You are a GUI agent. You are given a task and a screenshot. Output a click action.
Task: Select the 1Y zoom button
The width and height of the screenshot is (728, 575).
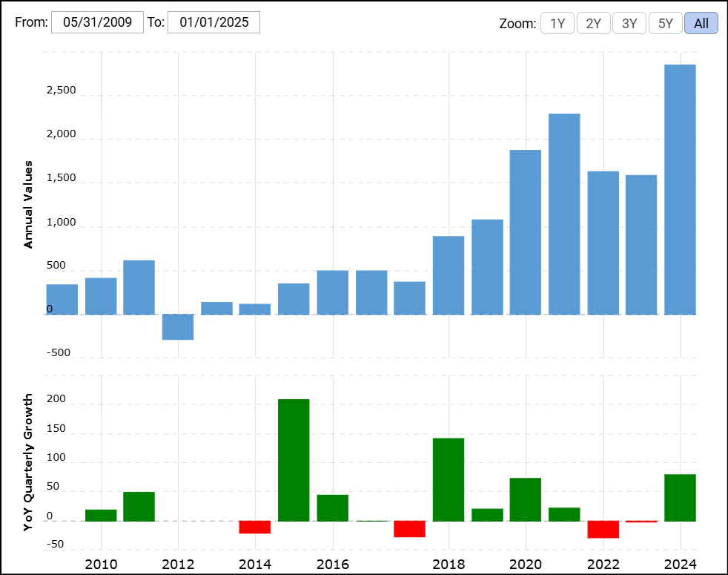[x=557, y=23]
